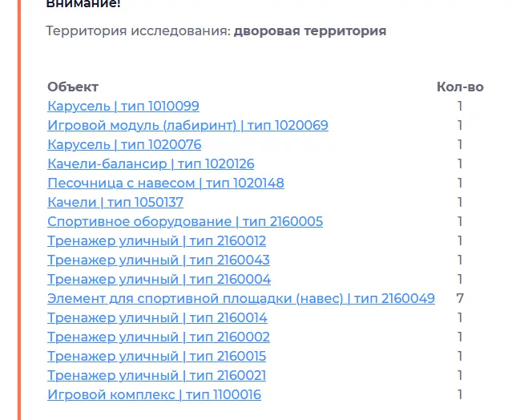Click the Карусель тип 1020076 link
Screen dimensions: 520x420
click(124, 144)
